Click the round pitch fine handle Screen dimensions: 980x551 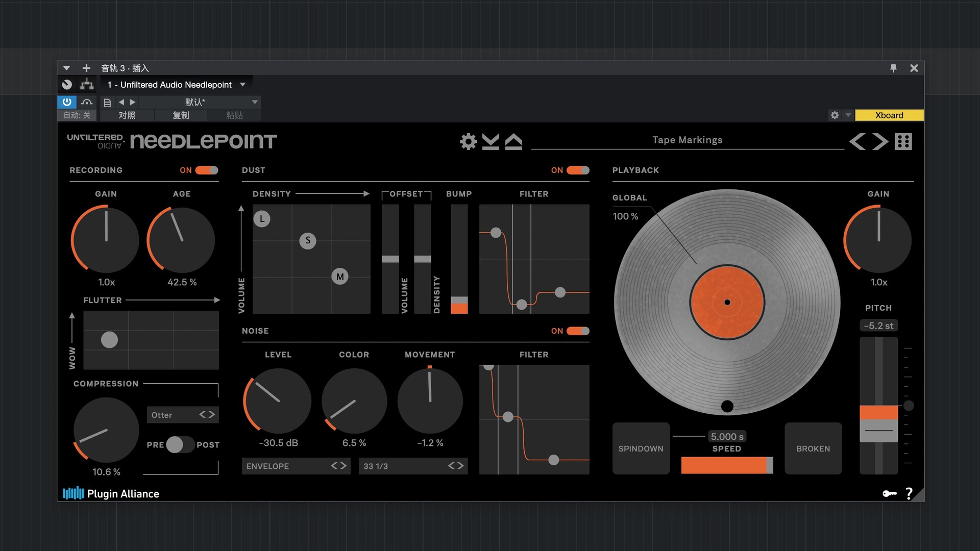[909, 406]
